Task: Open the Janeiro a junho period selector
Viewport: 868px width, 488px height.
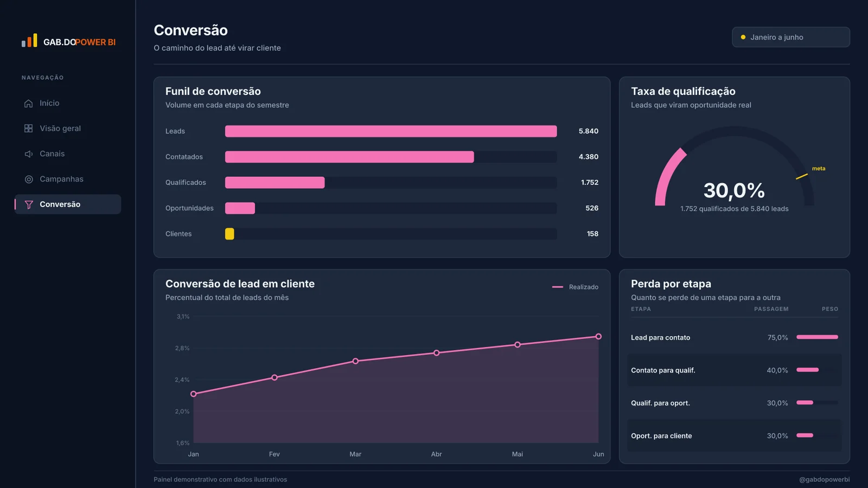Action: [791, 37]
